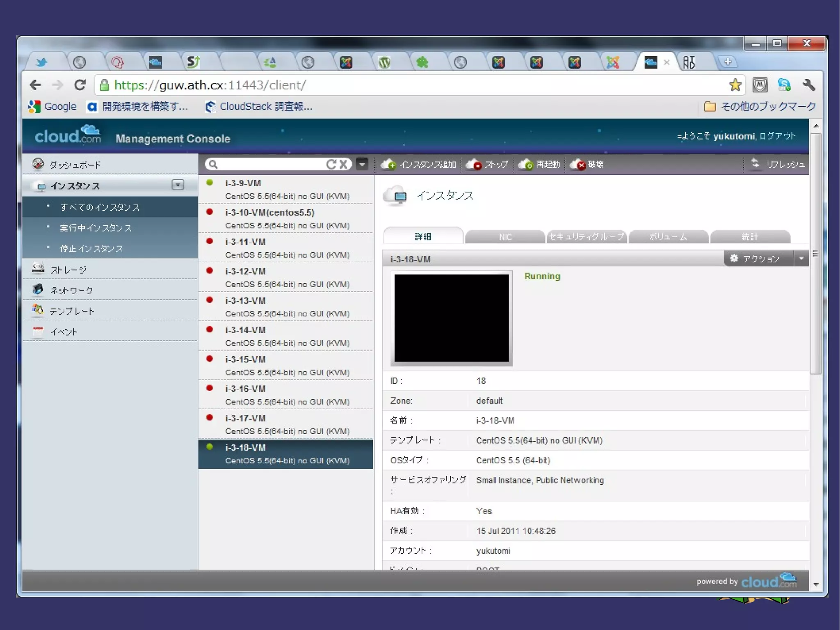
Task: Open the テンプレート sidebar section
Action: (110, 310)
